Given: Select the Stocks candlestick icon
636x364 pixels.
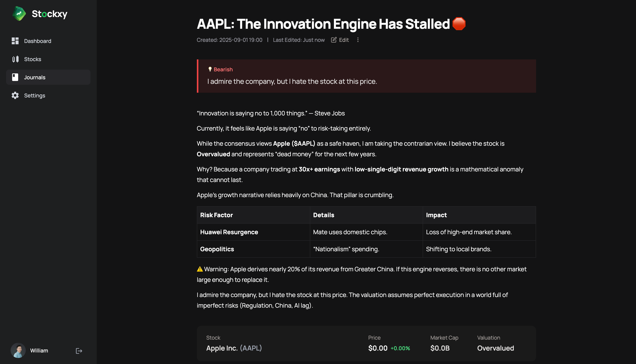Looking at the screenshot, I should click(x=15, y=59).
